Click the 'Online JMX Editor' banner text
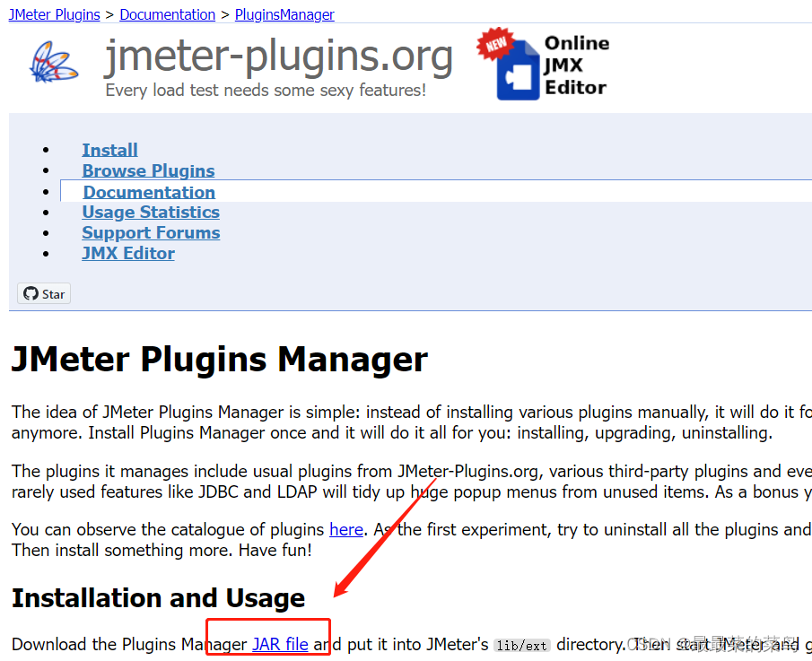This screenshot has height=661, width=812. pyautogui.click(x=576, y=65)
